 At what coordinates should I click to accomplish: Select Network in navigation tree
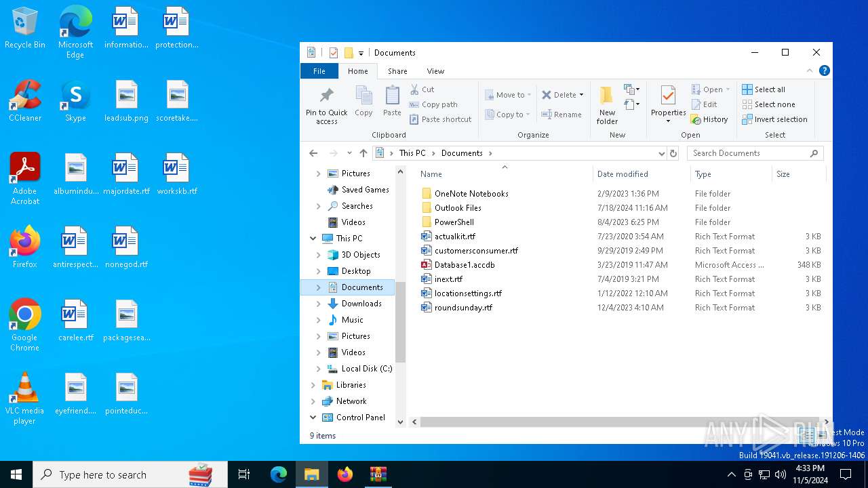(x=351, y=401)
